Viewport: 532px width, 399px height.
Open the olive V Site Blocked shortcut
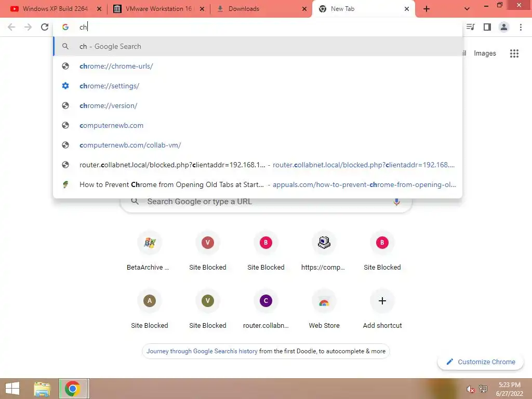pos(208,310)
